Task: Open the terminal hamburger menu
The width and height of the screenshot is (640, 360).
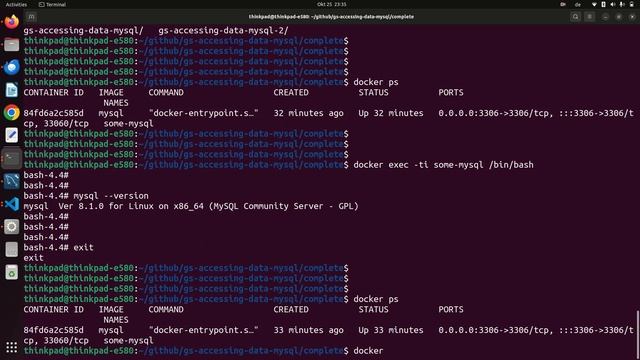Action: point(589,17)
